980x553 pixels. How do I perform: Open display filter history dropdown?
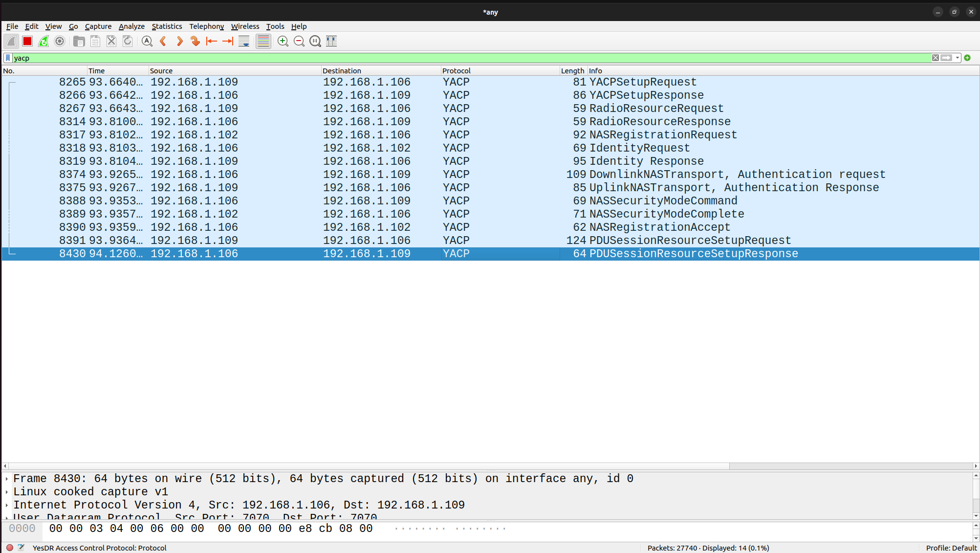(x=958, y=58)
